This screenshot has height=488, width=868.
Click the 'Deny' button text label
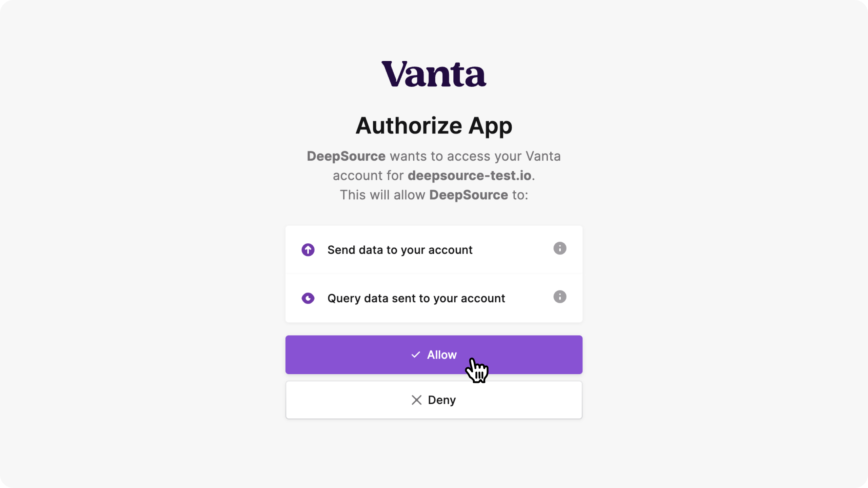[442, 400]
